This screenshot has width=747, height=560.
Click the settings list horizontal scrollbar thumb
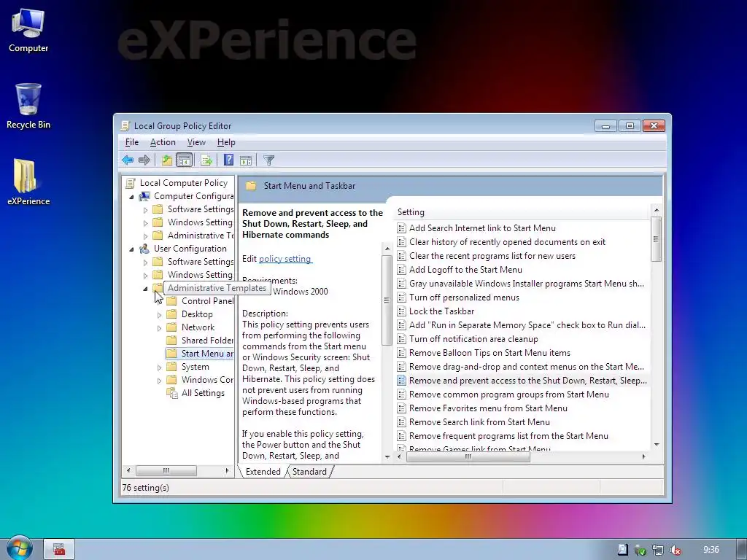[x=468, y=456]
